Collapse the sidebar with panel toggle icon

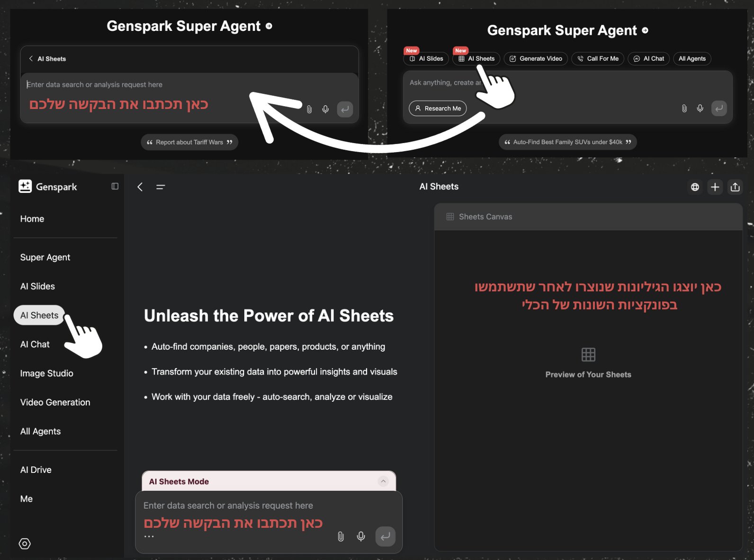(115, 186)
